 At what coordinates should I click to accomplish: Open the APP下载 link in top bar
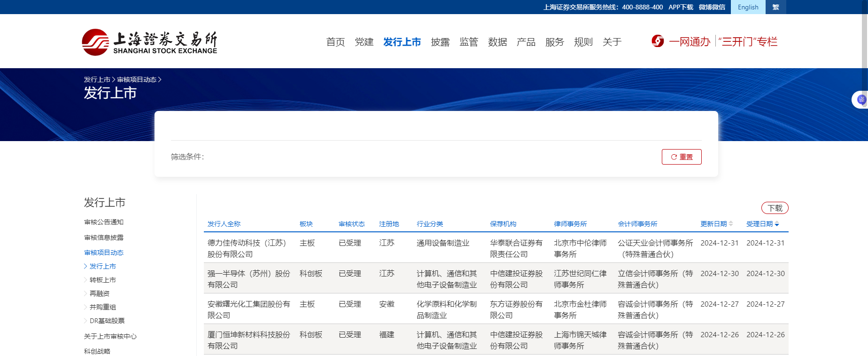click(681, 7)
